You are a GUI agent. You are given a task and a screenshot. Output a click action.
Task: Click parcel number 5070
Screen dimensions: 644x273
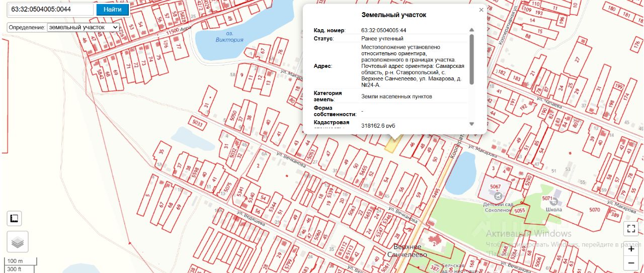pos(594,209)
